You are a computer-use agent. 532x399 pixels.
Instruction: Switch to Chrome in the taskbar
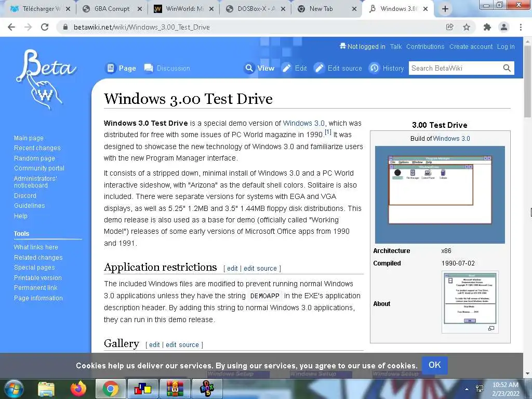point(111,389)
